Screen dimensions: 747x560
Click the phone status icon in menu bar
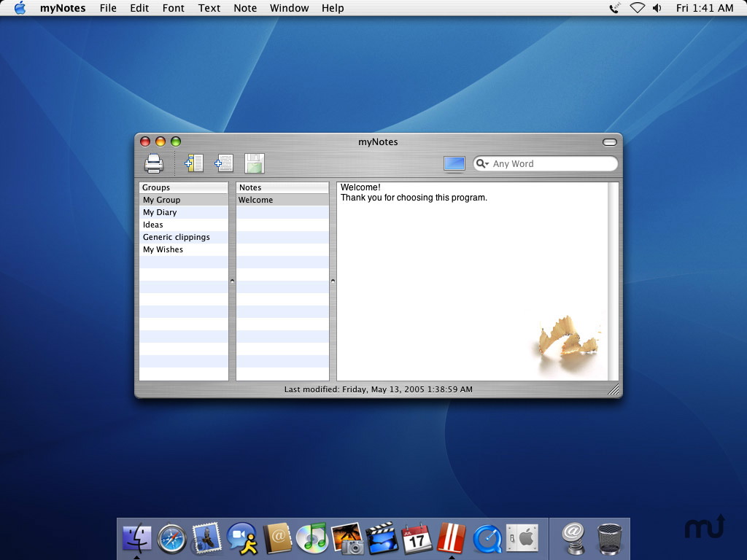[x=615, y=8]
